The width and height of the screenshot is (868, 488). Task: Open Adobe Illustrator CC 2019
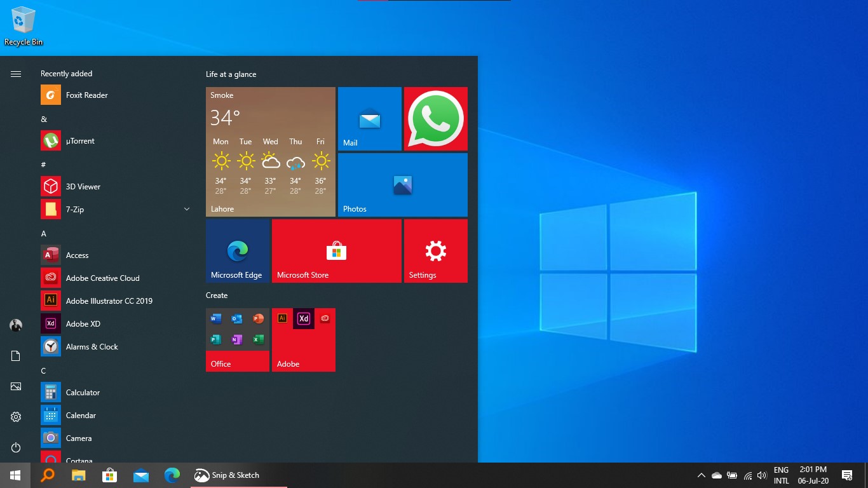[116, 301]
